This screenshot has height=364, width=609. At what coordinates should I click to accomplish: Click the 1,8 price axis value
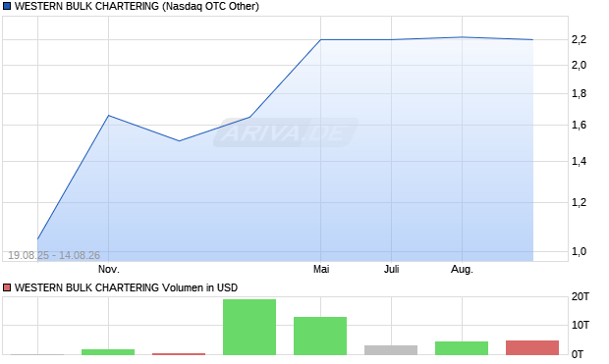[579, 93]
